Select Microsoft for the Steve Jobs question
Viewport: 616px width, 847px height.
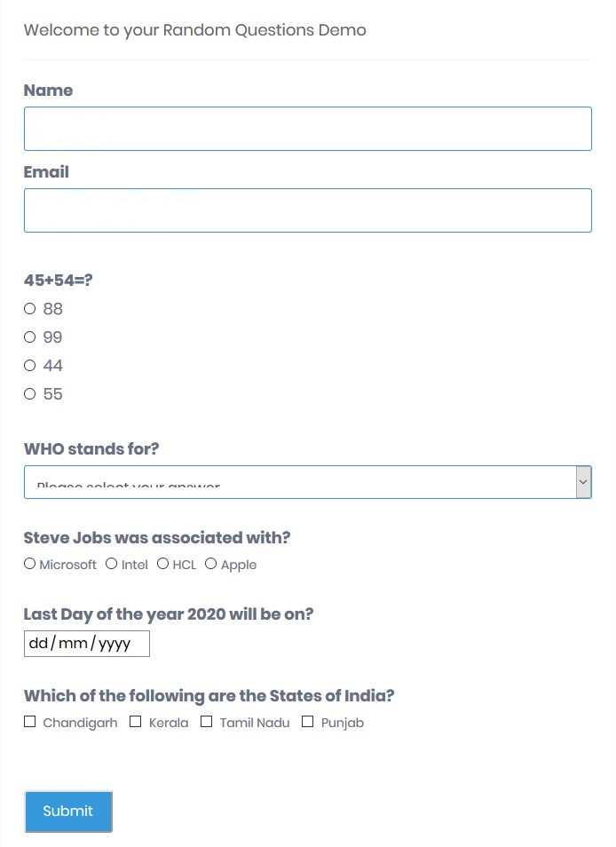coord(29,563)
